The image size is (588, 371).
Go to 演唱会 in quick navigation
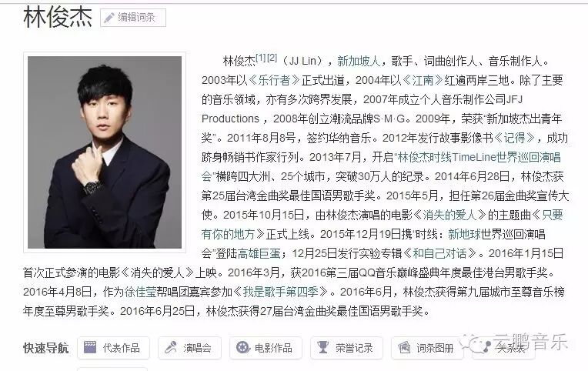pos(189,348)
